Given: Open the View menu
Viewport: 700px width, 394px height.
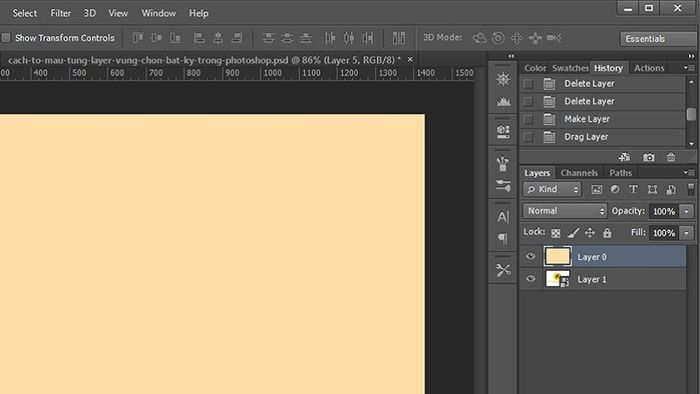Looking at the screenshot, I should 118,13.
